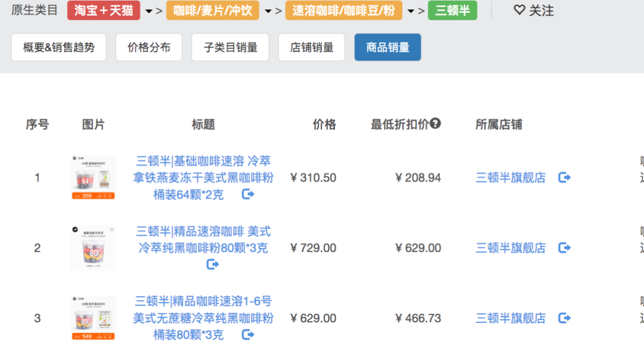This screenshot has width=644, height=352.
Task: Click the 原生类目 label
Action: [34, 10]
